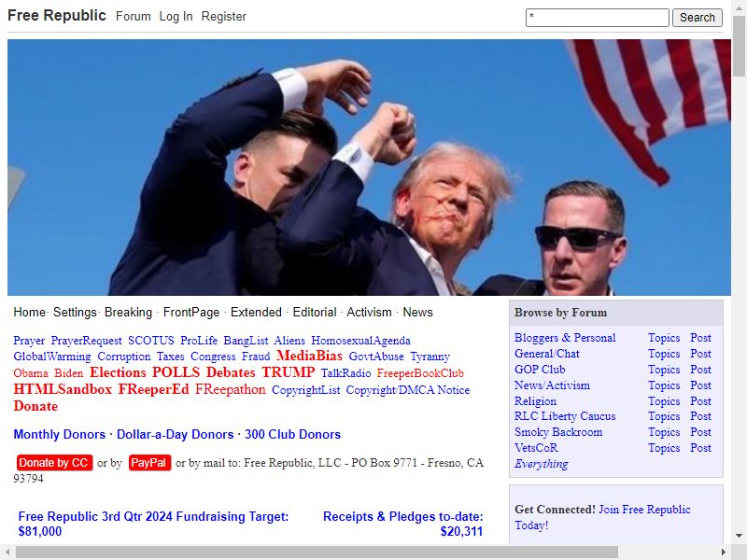Viewport: 747px width, 560px height.
Task: Click the Search button
Action: click(697, 18)
